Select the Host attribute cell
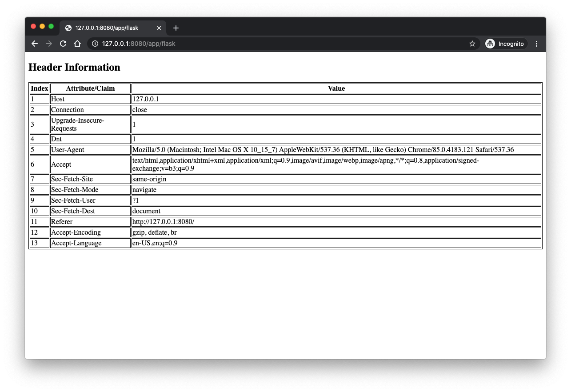 90,99
